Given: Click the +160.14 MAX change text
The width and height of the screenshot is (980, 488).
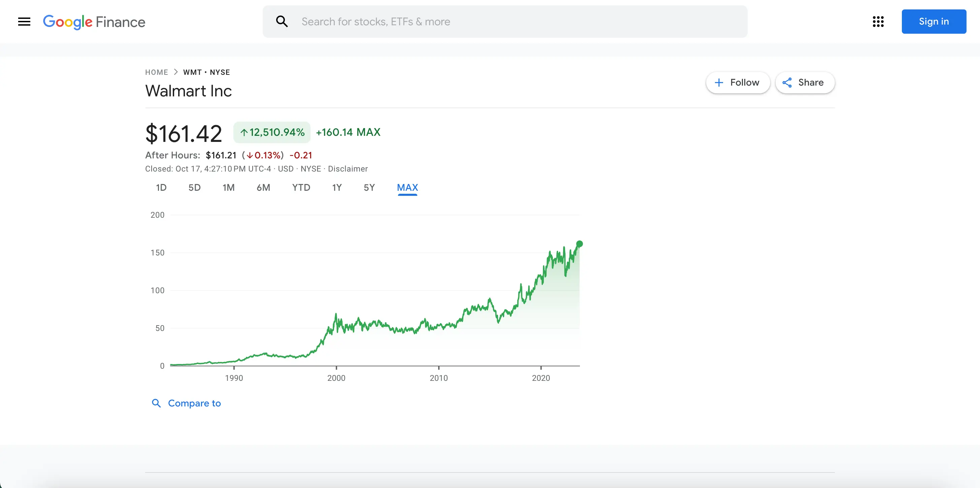Looking at the screenshot, I should pyautogui.click(x=348, y=132).
